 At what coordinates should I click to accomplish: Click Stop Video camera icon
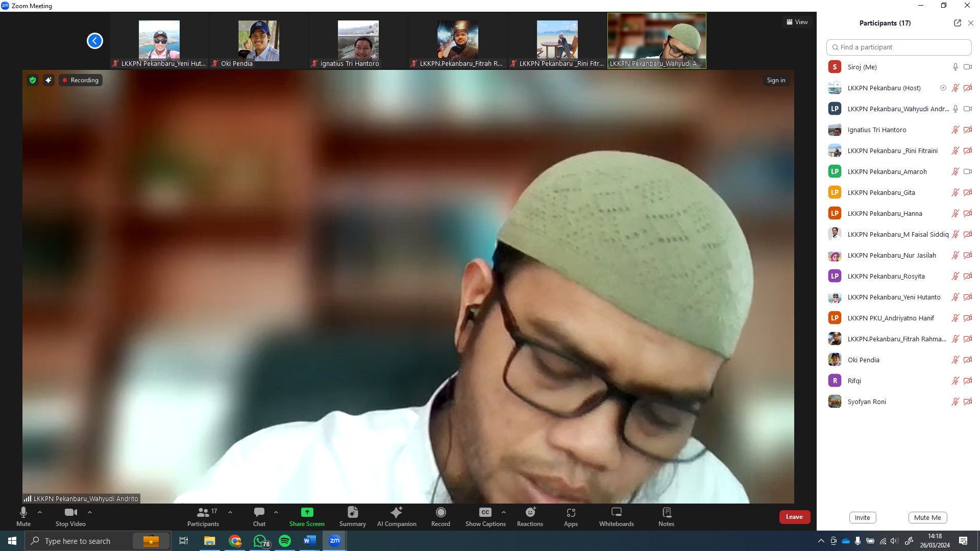point(71,512)
